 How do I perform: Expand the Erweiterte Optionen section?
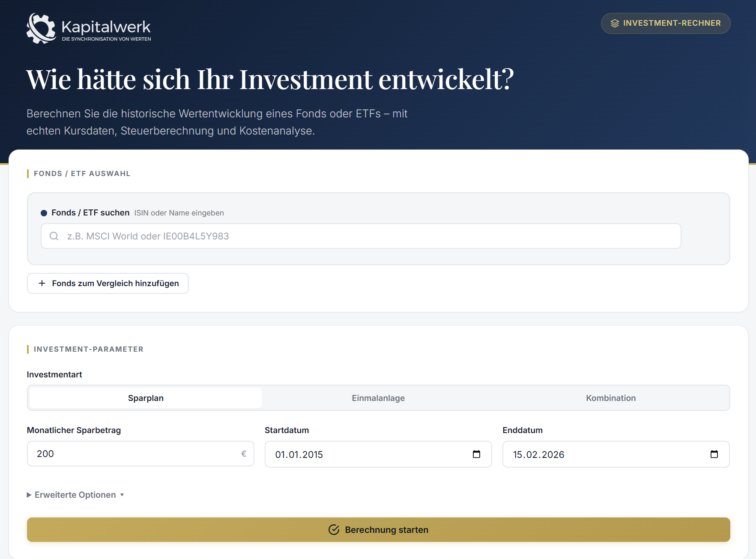click(75, 495)
